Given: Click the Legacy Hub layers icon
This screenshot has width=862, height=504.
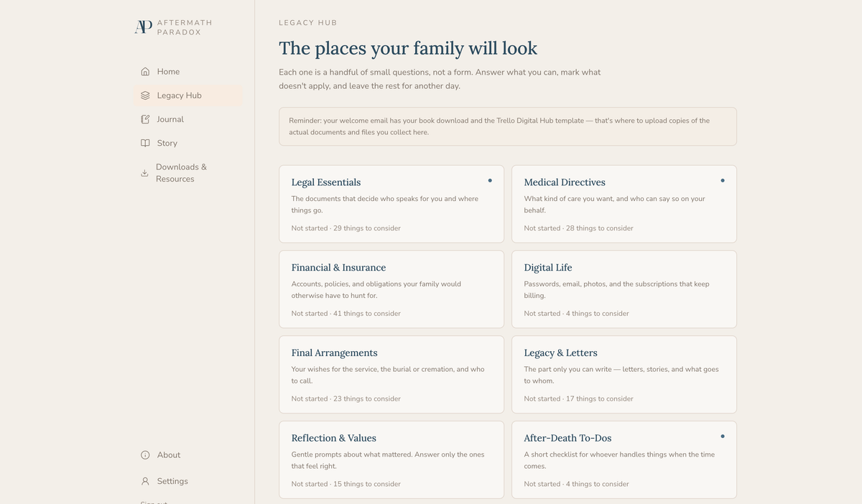Looking at the screenshot, I should pyautogui.click(x=145, y=95).
